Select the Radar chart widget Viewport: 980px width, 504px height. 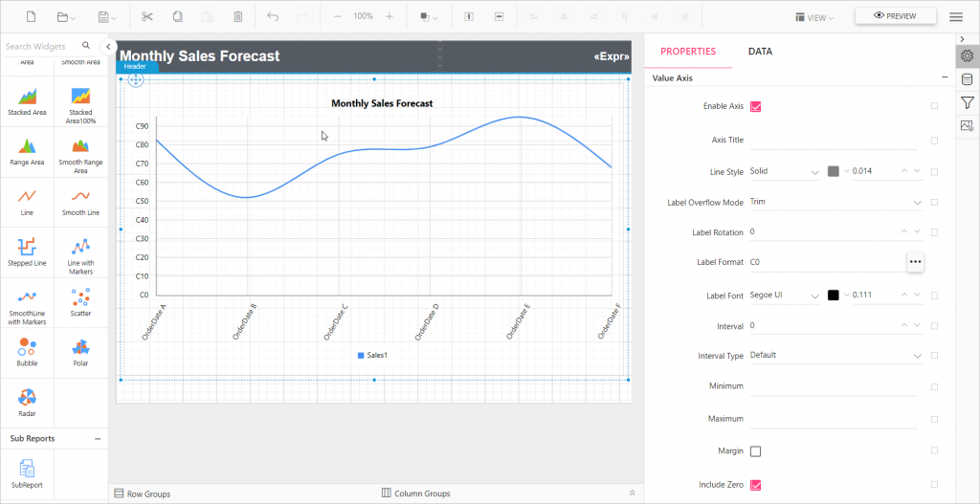click(x=27, y=403)
